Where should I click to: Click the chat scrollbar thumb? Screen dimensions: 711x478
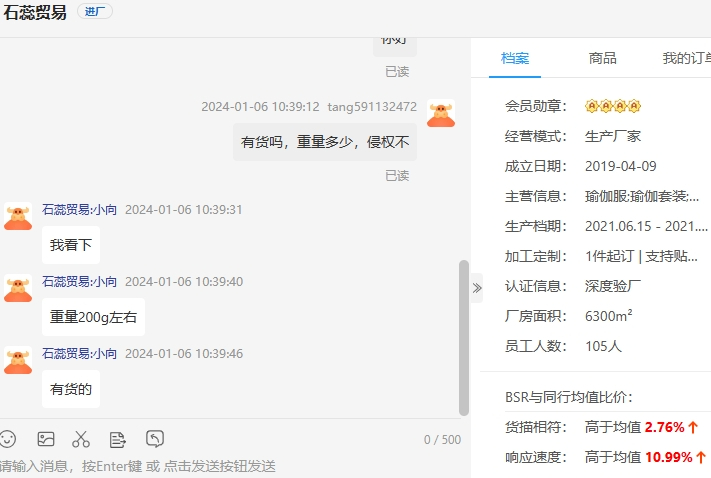pyautogui.click(x=463, y=337)
